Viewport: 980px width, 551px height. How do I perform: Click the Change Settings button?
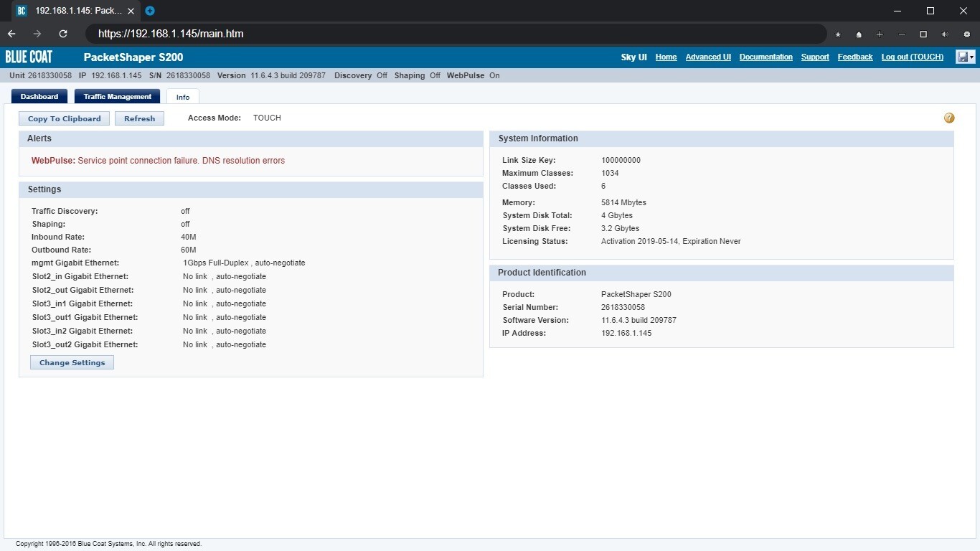tap(72, 363)
